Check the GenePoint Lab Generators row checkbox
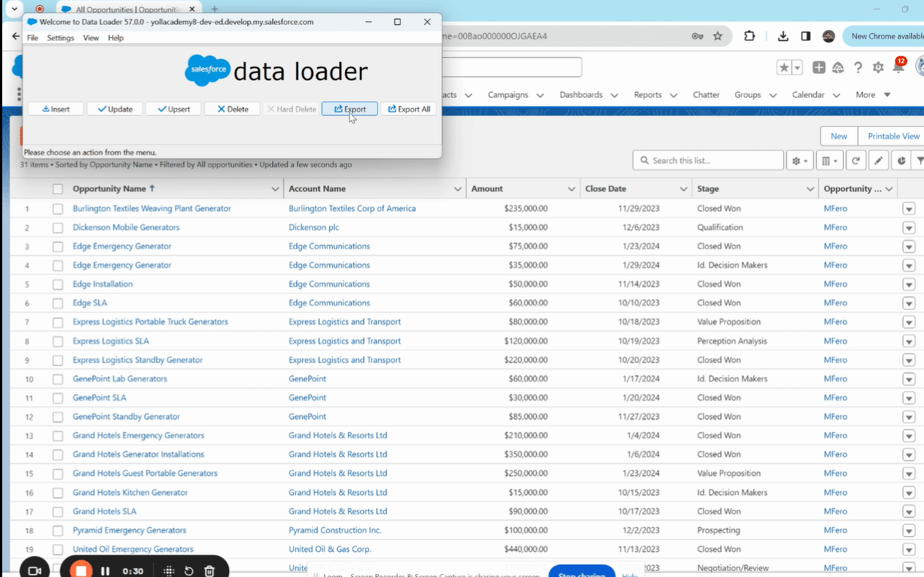Image resolution: width=924 pixels, height=577 pixels. pos(58,379)
